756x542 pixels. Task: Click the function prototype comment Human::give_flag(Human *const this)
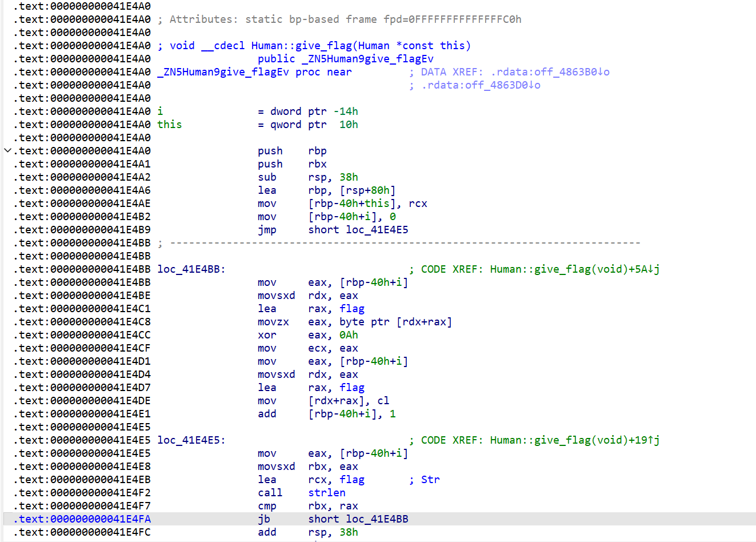tap(314, 46)
